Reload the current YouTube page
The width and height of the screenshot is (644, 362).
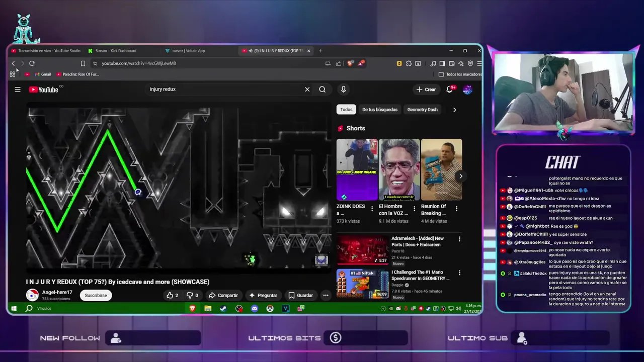[32, 63]
